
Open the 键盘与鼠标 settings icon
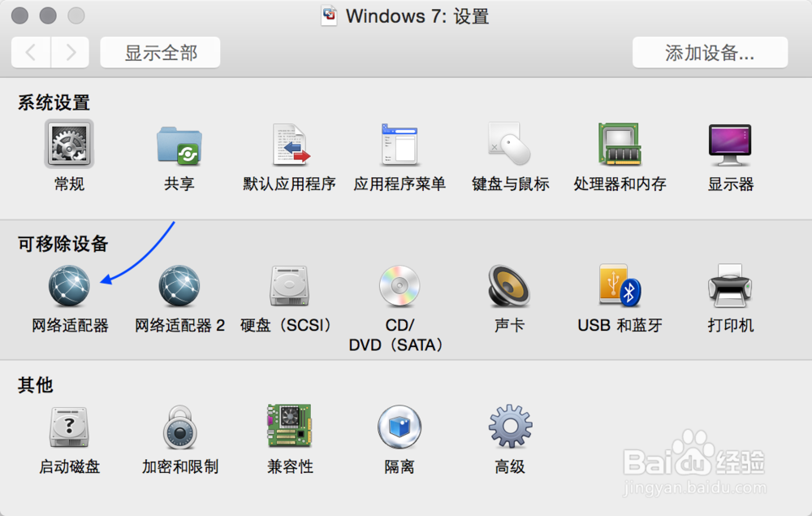(510, 144)
